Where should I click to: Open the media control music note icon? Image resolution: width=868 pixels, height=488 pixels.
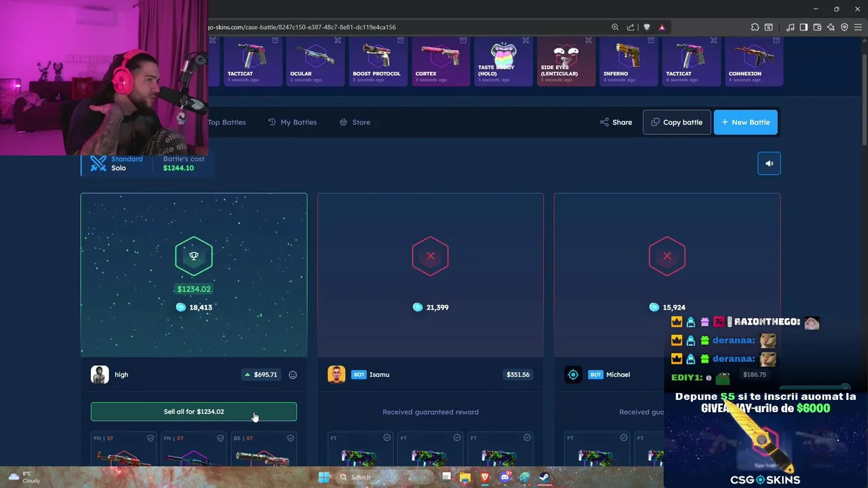point(790,27)
